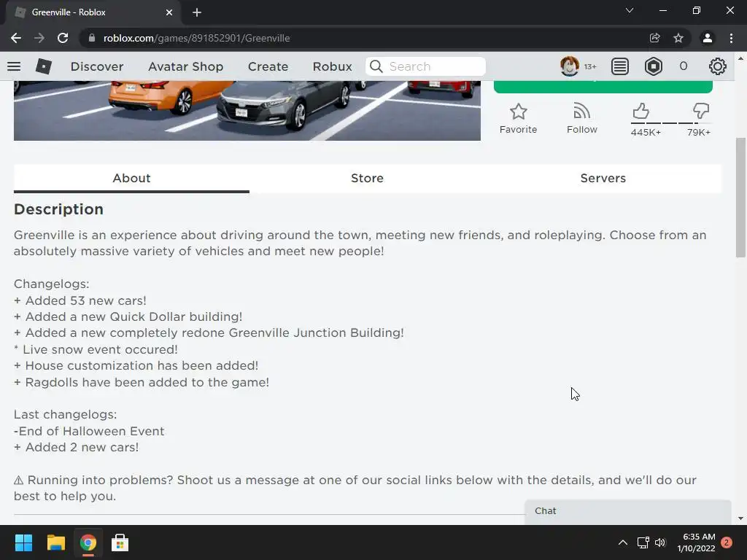Viewport: 747px width, 560px height.
Task: Show hidden system tray icons
Action: [623, 542]
